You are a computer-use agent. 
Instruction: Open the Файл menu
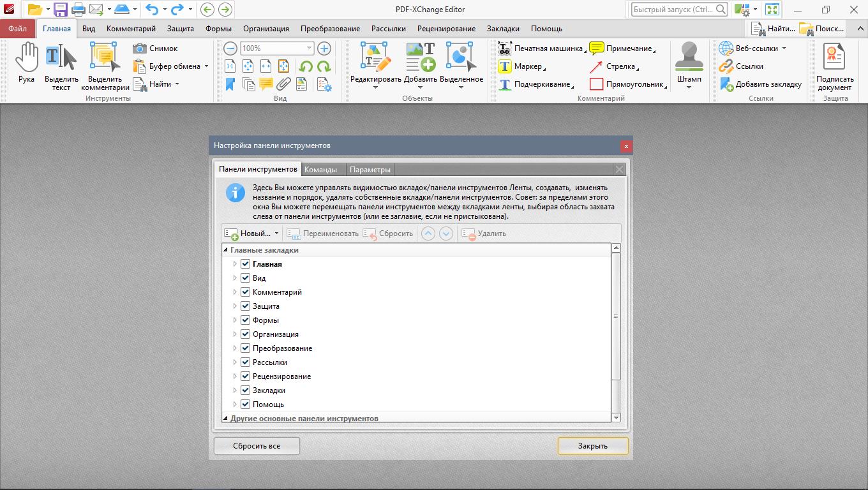point(18,29)
